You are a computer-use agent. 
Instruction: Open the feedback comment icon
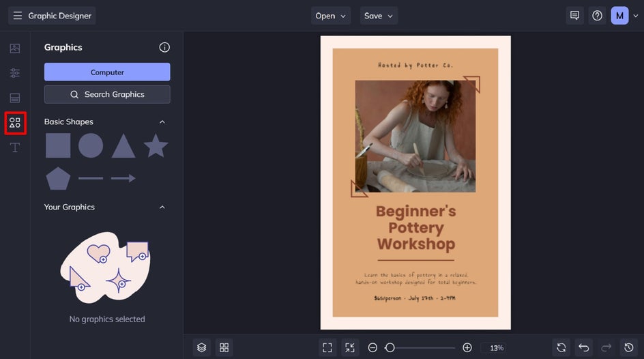point(574,16)
